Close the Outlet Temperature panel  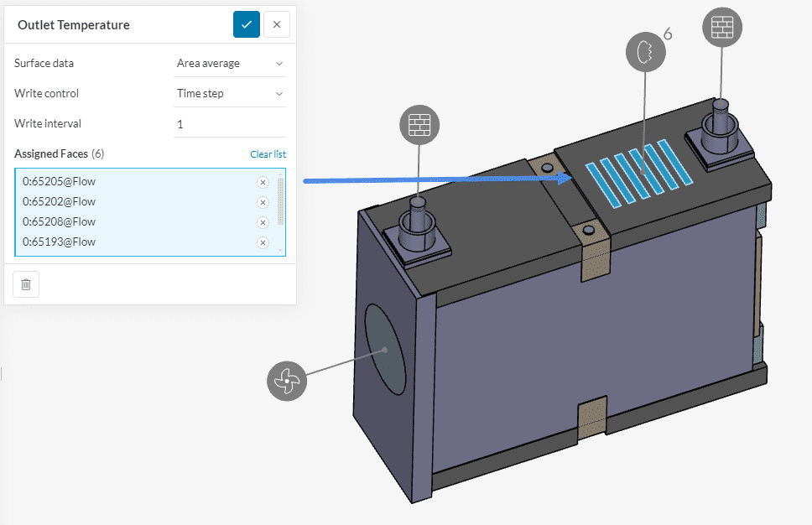pyautogui.click(x=277, y=24)
